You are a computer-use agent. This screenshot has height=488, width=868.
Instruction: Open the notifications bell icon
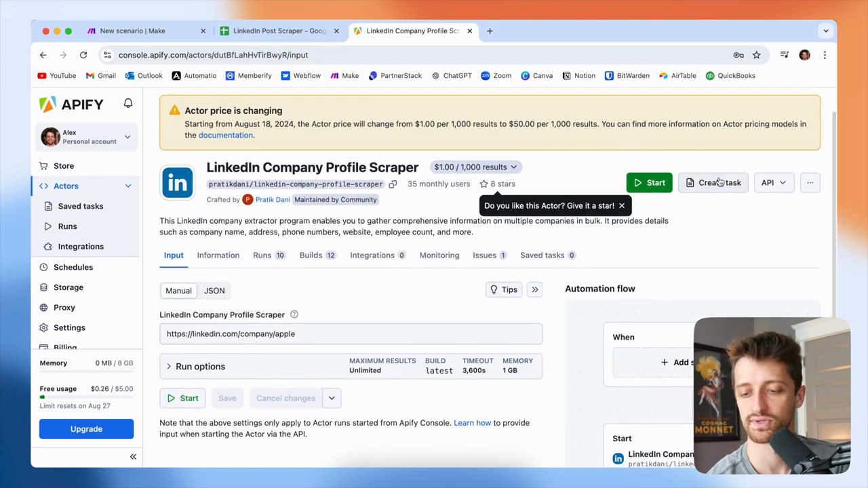tap(128, 103)
